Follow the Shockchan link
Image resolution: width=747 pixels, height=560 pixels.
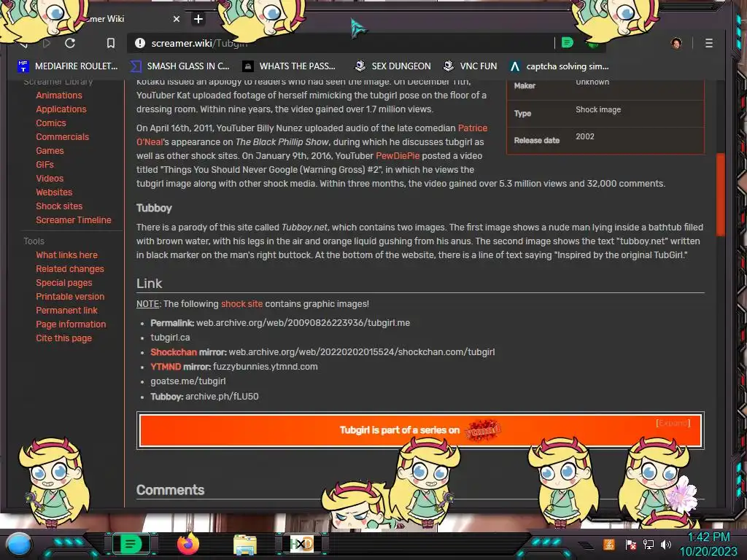[x=174, y=352]
